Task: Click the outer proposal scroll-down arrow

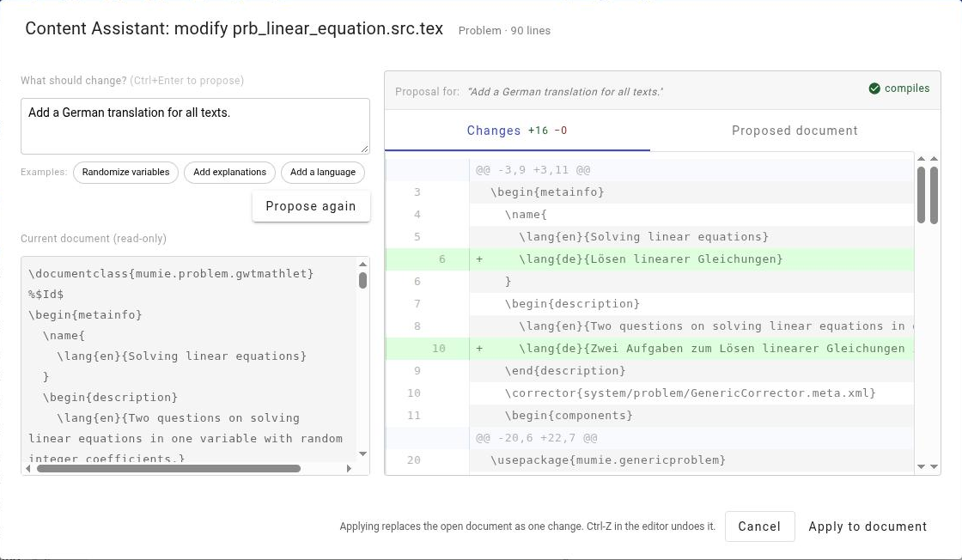Action: [934, 466]
